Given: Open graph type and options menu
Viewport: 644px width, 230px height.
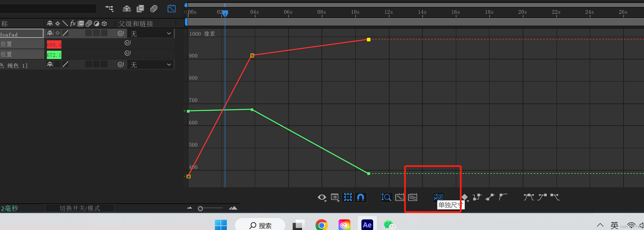Looking at the screenshot, I should point(335,197).
